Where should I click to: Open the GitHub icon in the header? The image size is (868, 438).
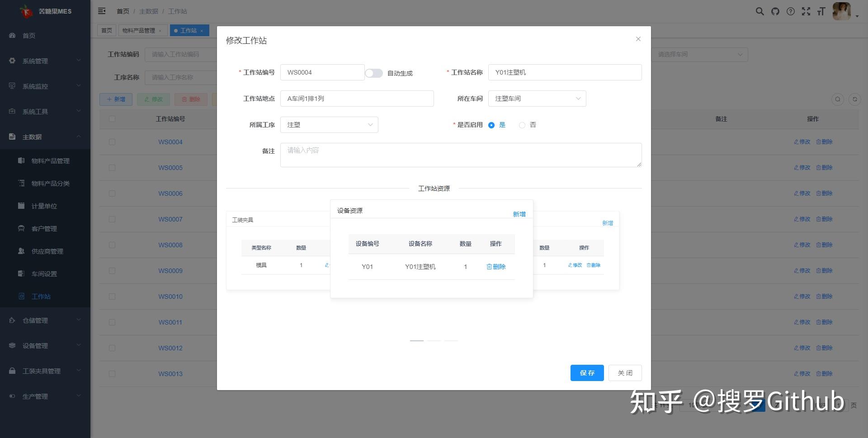coord(775,11)
